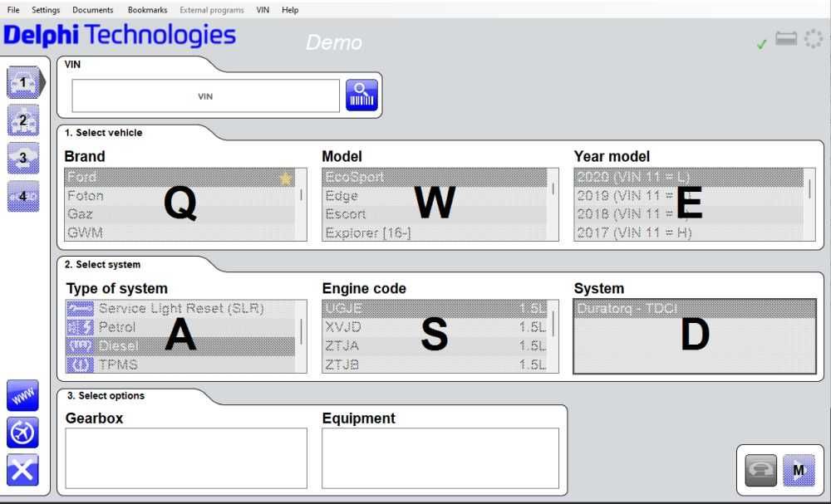Image resolution: width=831 pixels, height=504 pixels.
Task: Select TPMS system type
Action: click(x=180, y=365)
